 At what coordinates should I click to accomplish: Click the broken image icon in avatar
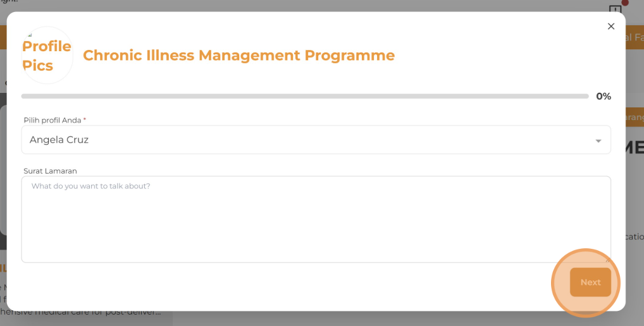(30, 35)
